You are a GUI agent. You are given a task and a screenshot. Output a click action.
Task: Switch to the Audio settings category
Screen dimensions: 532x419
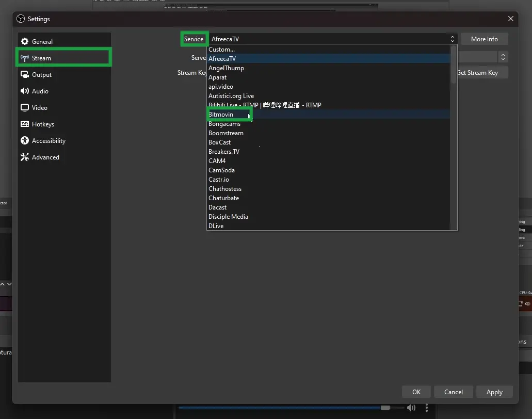[64, 91]
